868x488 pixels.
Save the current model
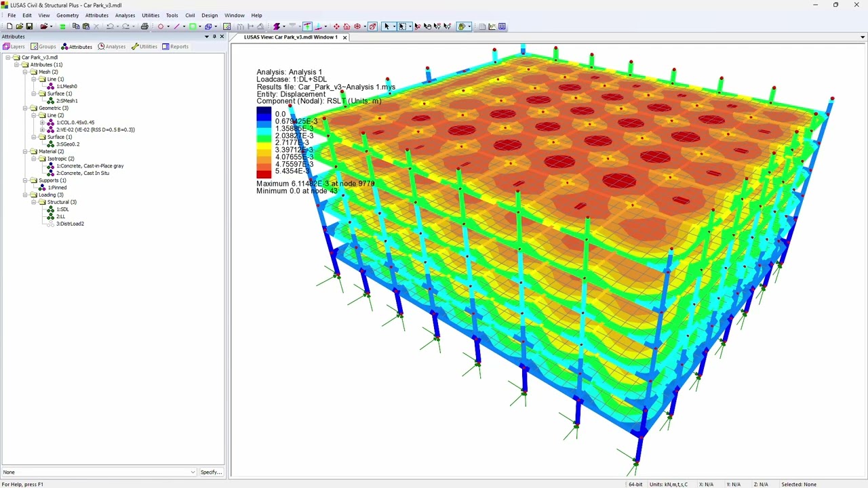[x=29, y=26]
